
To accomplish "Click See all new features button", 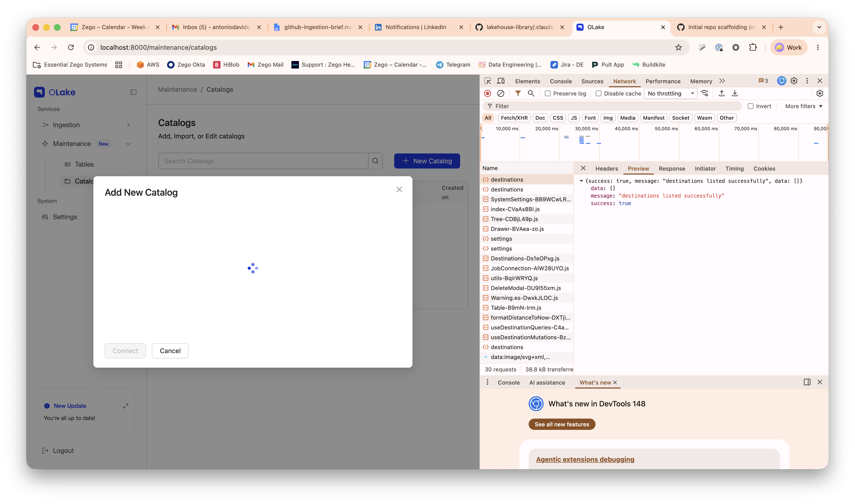I will click(x=562, y=424).
